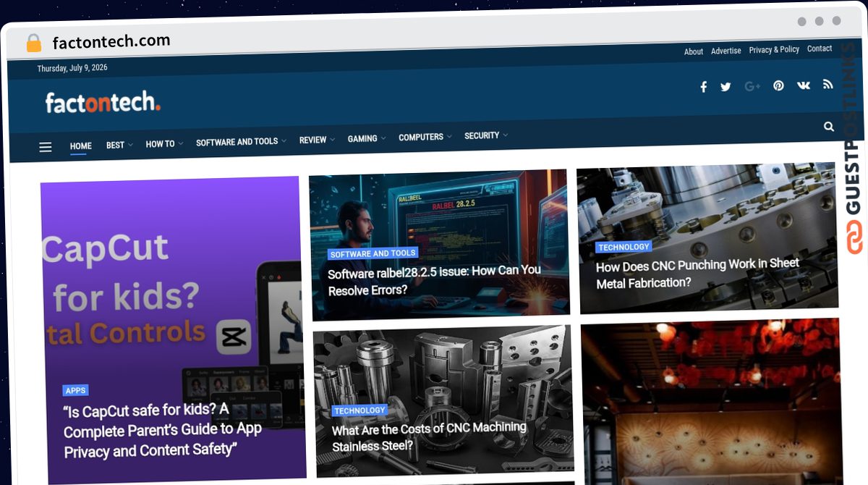Expand the HOW TO dropdown chevron
This screenshot has width=868, height=485.
[181, 143]
